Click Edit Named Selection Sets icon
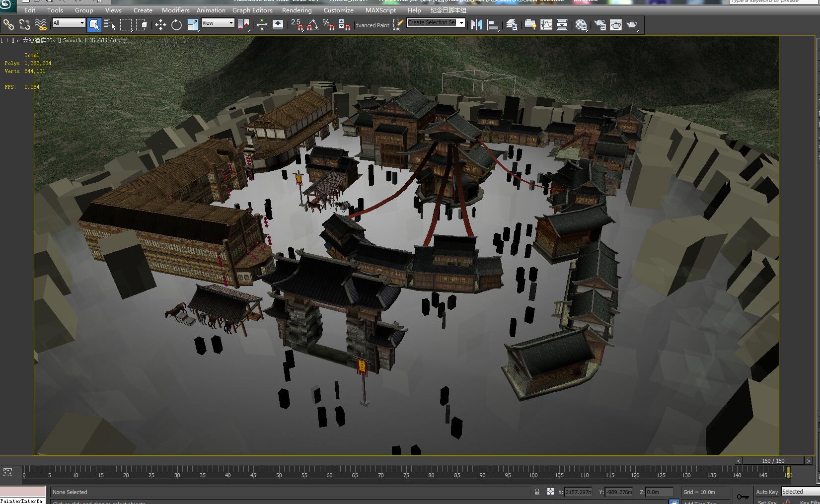The height and width of the screenshot is (504, 820). tap(397, 24)
